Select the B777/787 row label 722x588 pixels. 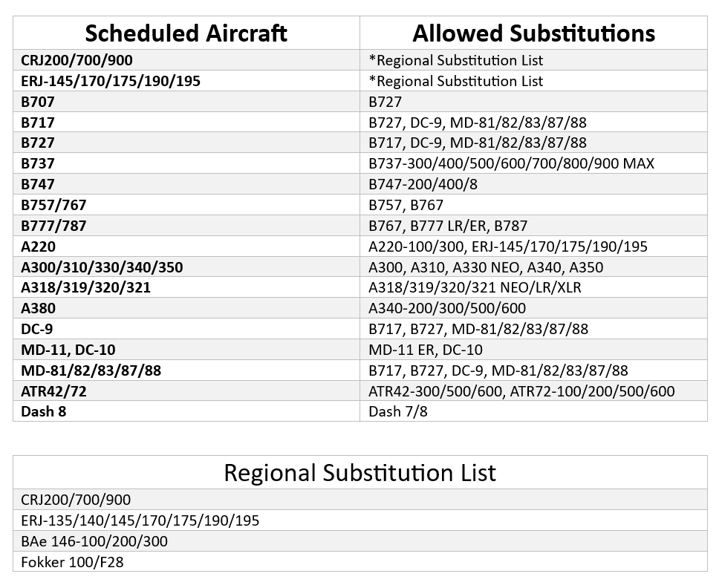[54, 226]
